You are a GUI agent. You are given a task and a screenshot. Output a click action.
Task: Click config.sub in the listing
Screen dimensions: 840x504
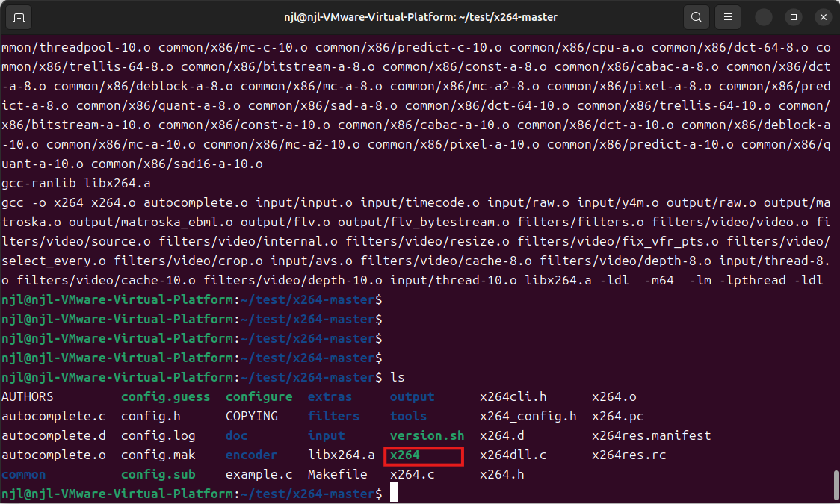click(x=158, y=475)
